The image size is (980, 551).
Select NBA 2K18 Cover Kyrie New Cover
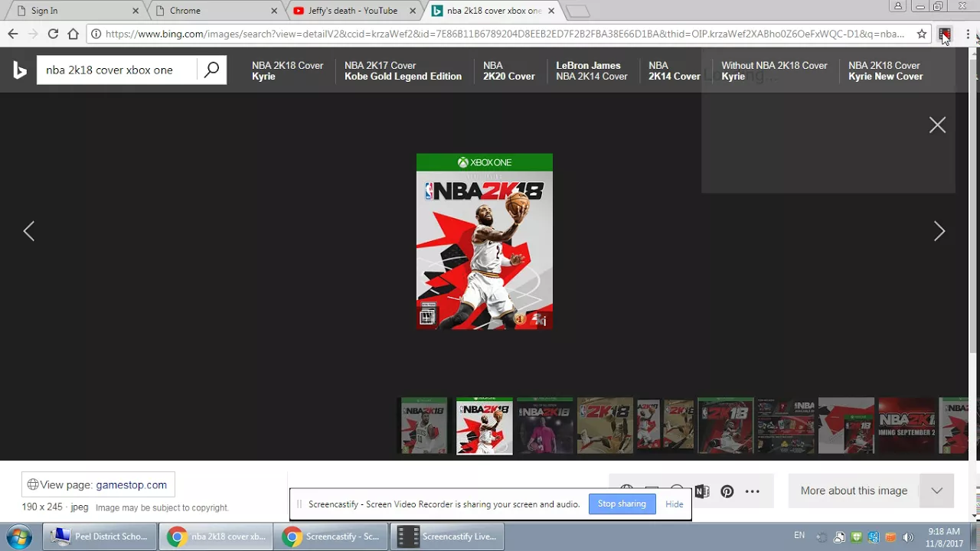pos(886,70)
